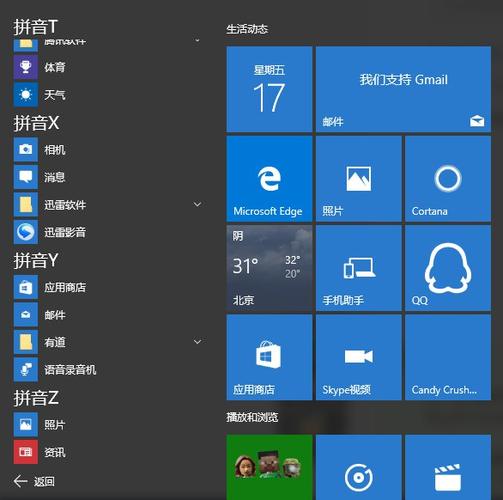Click the 拼音Y group header
503x500 pixels.
pyautogui.click(x=36, y=260)
